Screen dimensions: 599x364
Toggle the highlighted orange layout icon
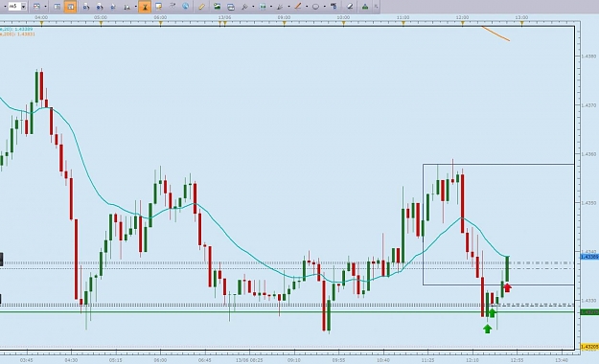(70, 7)
